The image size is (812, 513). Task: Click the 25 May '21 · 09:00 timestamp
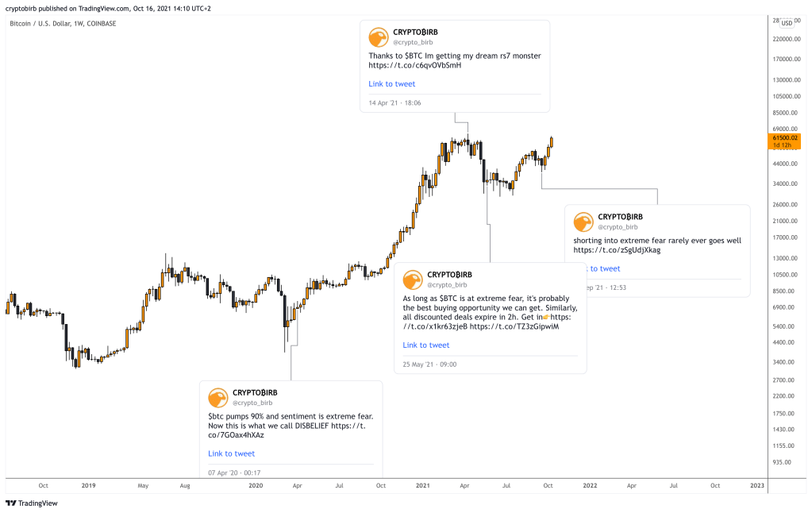tap(429, 364)
